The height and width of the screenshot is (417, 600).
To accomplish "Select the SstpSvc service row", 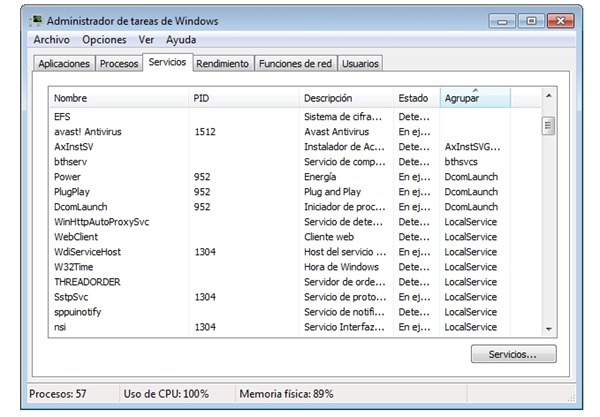I will coord(295,297).
